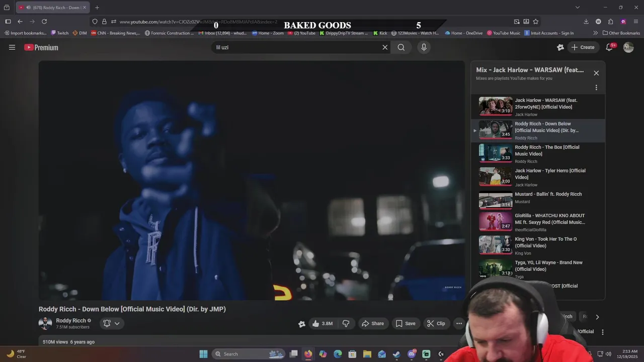
Task: Play Mustard - Ballin' ft. Roddy Ricch
Action: point(538,200)
